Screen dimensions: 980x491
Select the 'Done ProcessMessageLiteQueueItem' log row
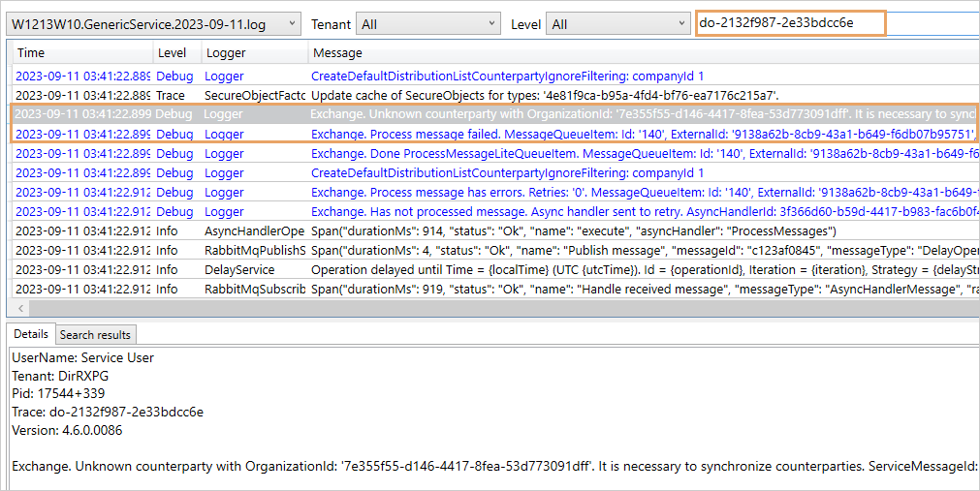coord(485,153)
